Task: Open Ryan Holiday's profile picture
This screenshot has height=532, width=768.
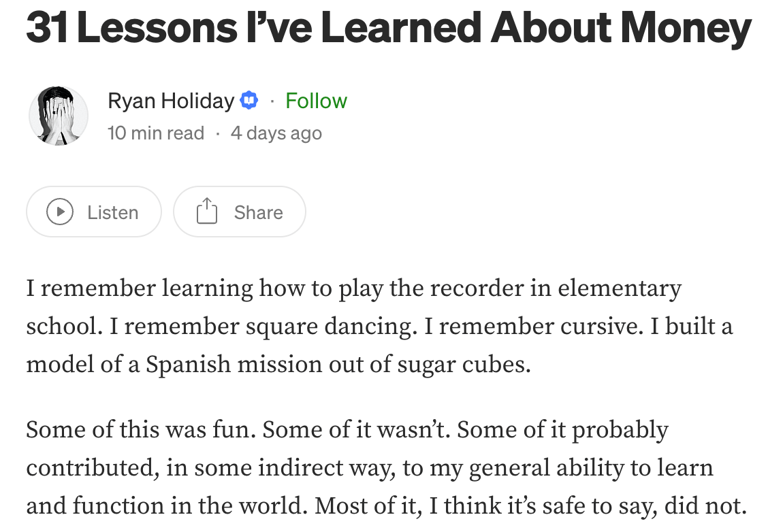Action: click(x=59, y=116)
